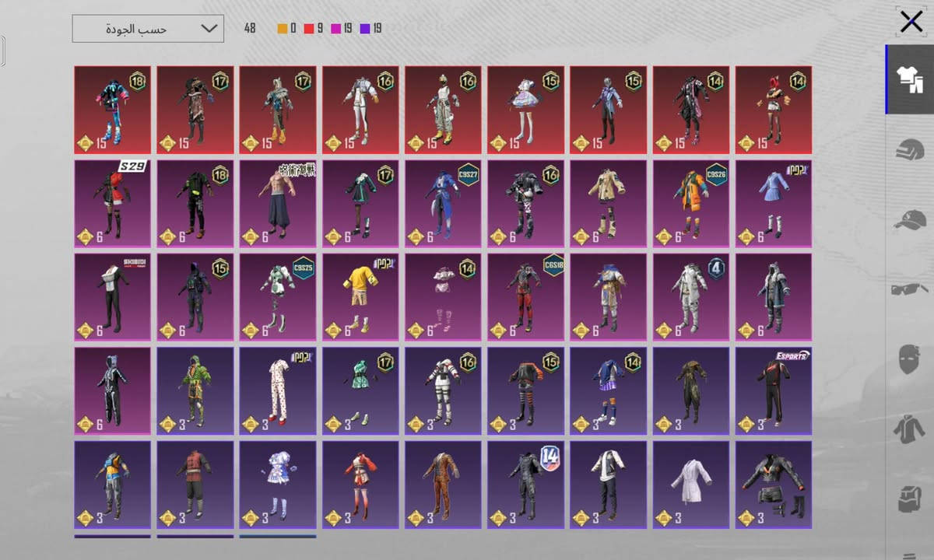Select the shirtless outfit with Japanese text tag
Image resolution: width=934 pixels, height=560 pixels.
click(x=278, y=204)
